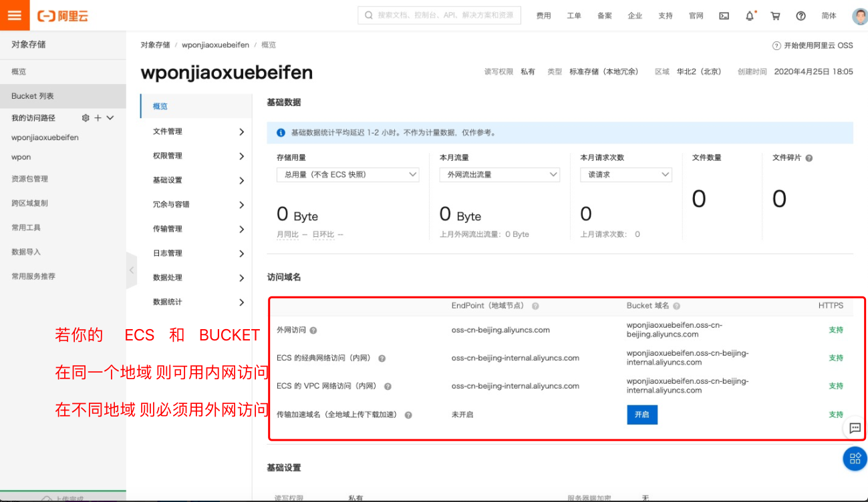Expand 基础设置 menu

pos(196,180)
